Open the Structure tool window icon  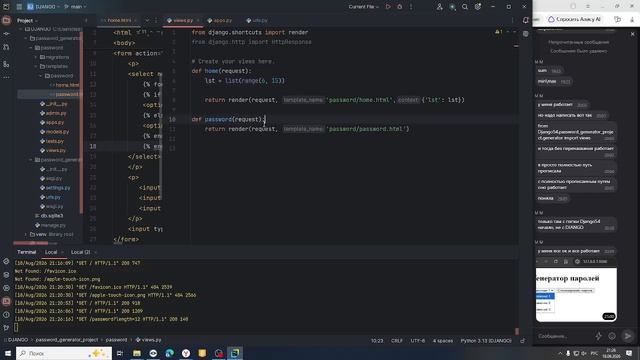(6, 64)
